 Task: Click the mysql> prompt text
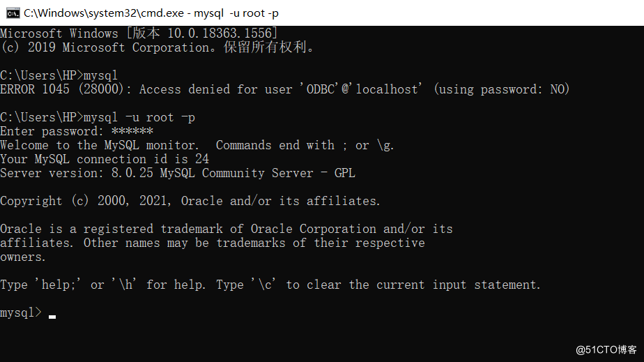(x=20, y=312)
